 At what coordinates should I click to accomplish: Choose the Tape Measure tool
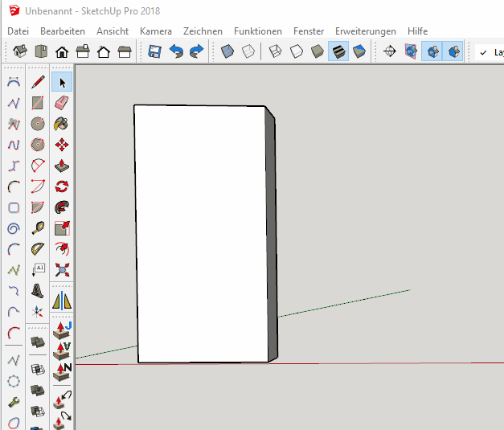coord(37,228)
